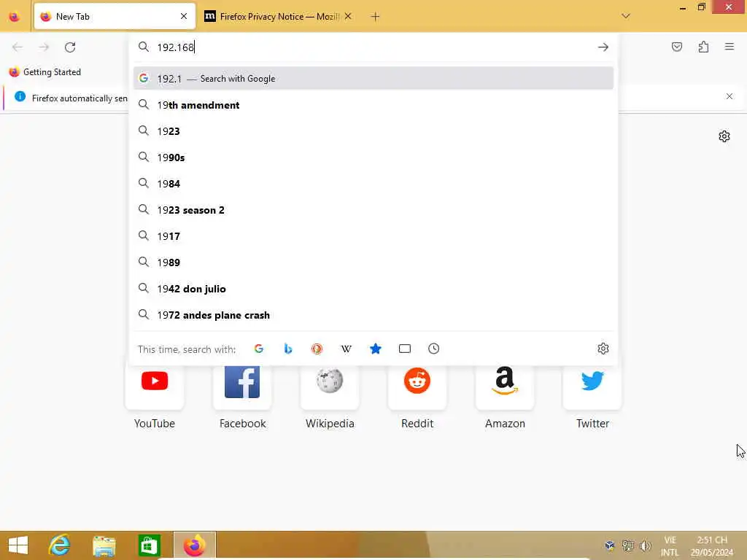747x560 pixels.
Task: Open search settings gear in dropdown
Action: pyautogui.click(x=603, y=349)
